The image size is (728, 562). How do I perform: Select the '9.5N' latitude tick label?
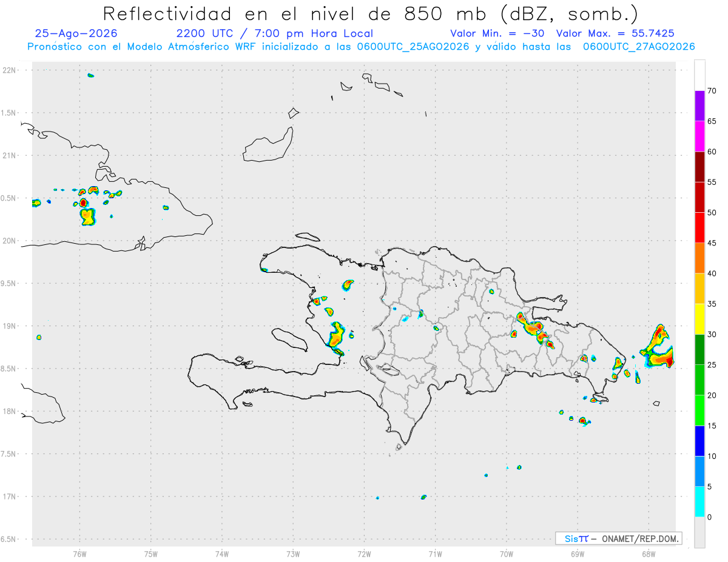(x=9, y=283)
